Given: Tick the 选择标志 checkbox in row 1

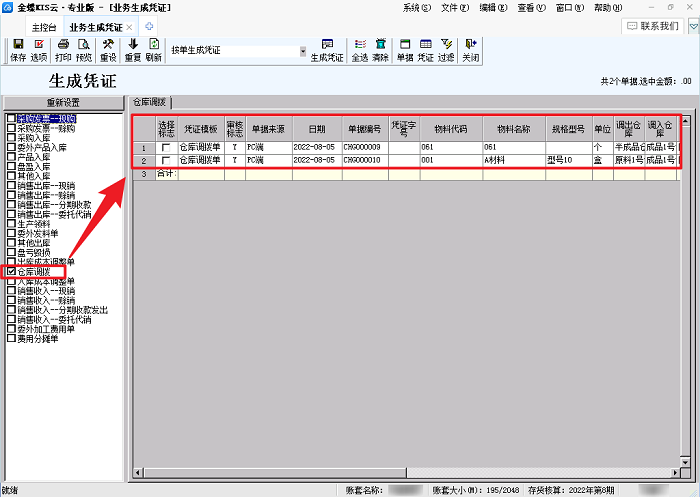Looking at the screenshot, I should tap(165, 147).
